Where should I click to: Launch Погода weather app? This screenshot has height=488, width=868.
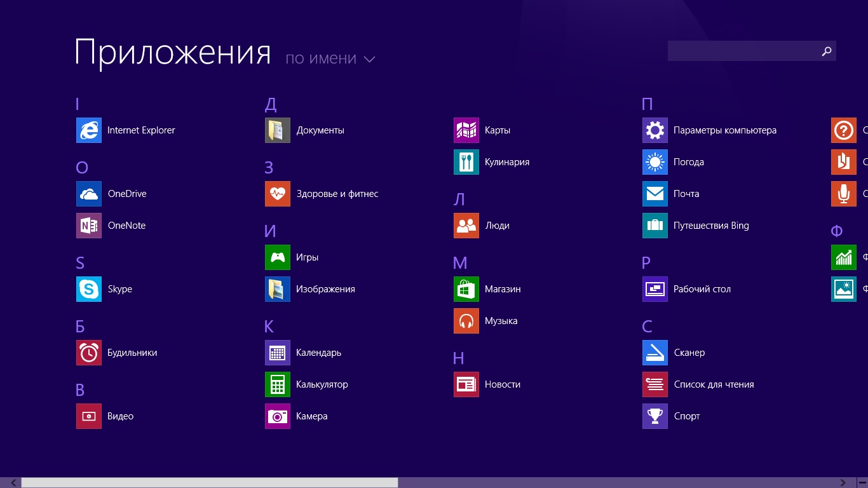click(674, 162)
